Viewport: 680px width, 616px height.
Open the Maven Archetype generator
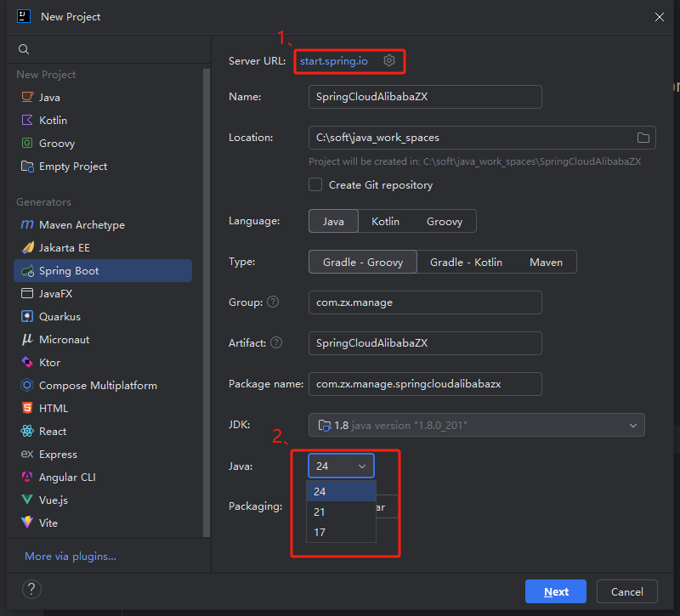click(x=103, y=224)
